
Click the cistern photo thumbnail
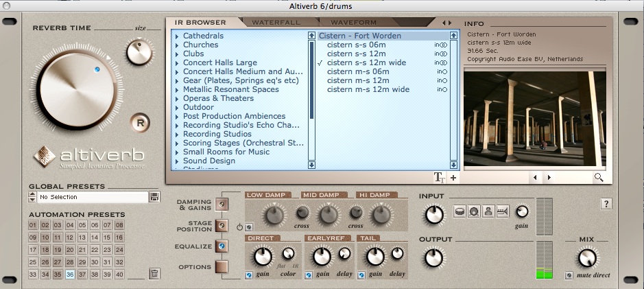pos(535,118)
